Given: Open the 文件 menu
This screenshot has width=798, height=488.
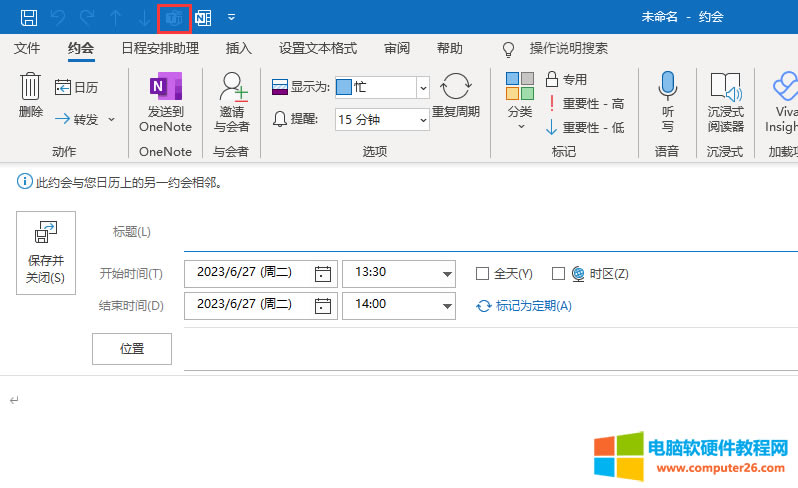Looking at the screenshot, I should (27, 48).
